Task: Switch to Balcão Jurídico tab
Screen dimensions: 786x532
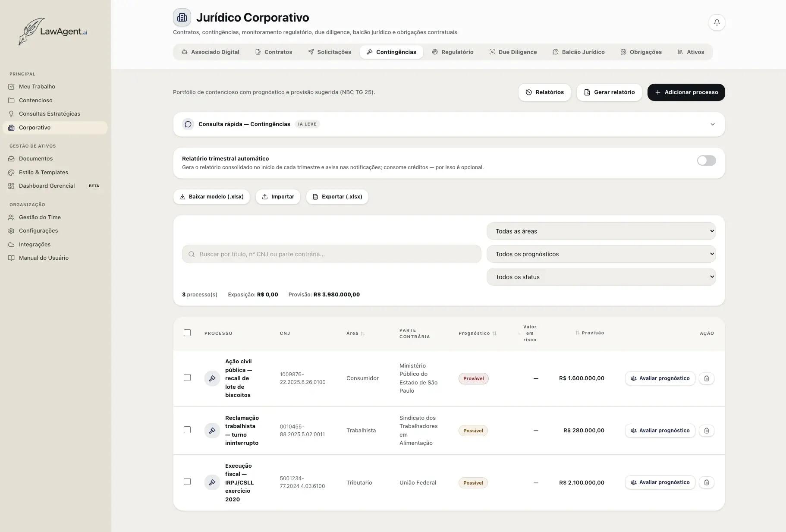Action: pos(578,52)
